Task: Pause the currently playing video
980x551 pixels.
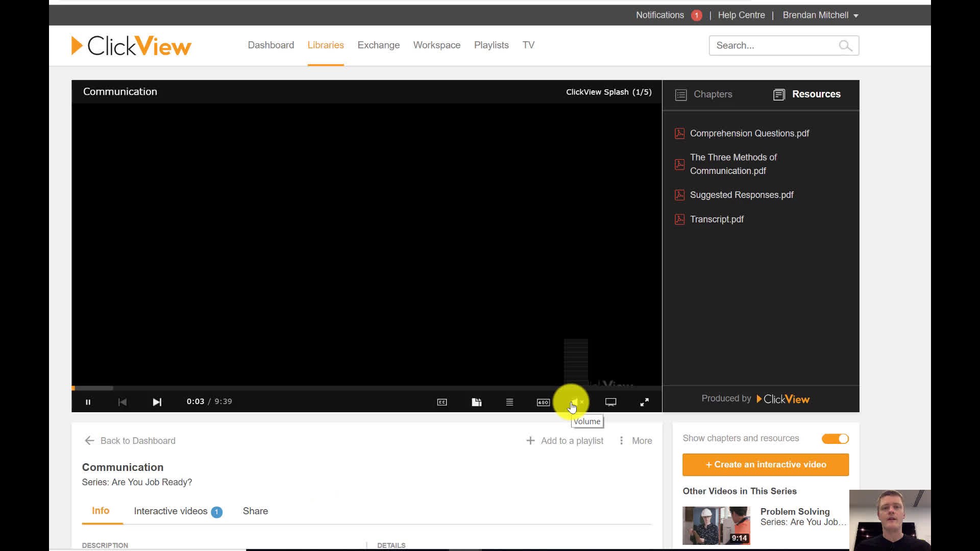Action: (x=88, y=402)
